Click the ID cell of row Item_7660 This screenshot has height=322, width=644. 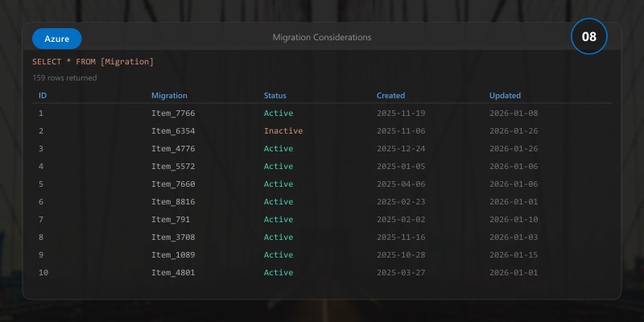pos(41,184)
